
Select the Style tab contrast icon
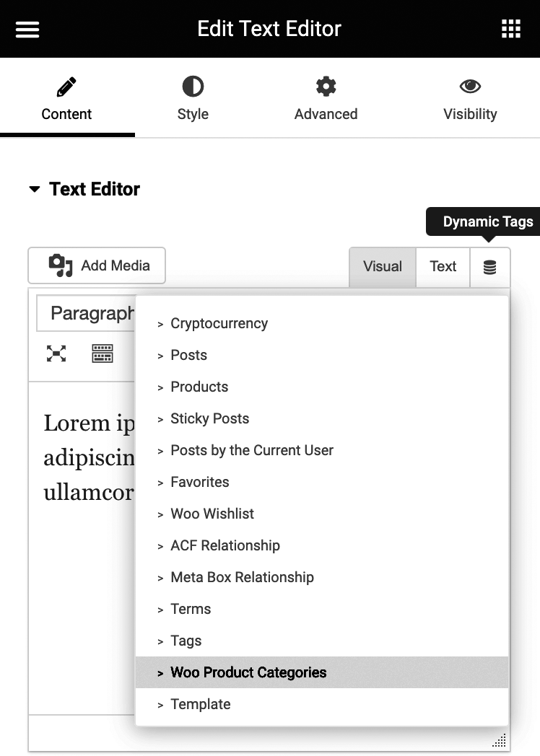pos(192,85)
